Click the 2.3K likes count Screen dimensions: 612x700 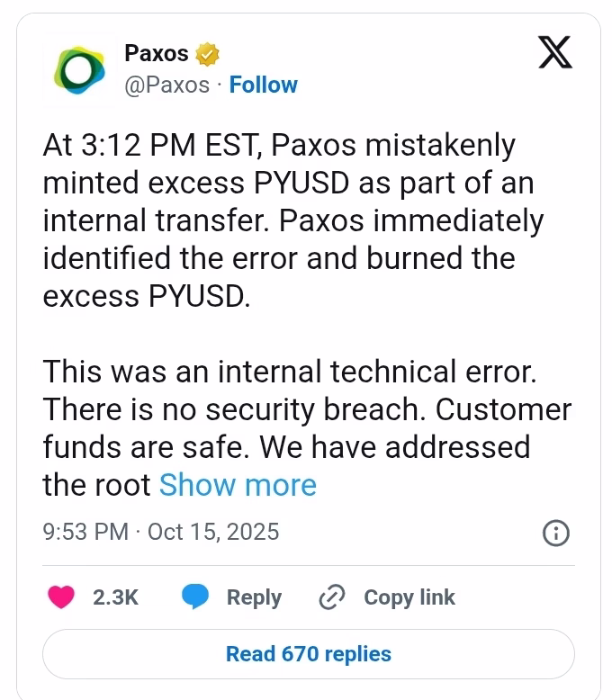click(115, 597)
